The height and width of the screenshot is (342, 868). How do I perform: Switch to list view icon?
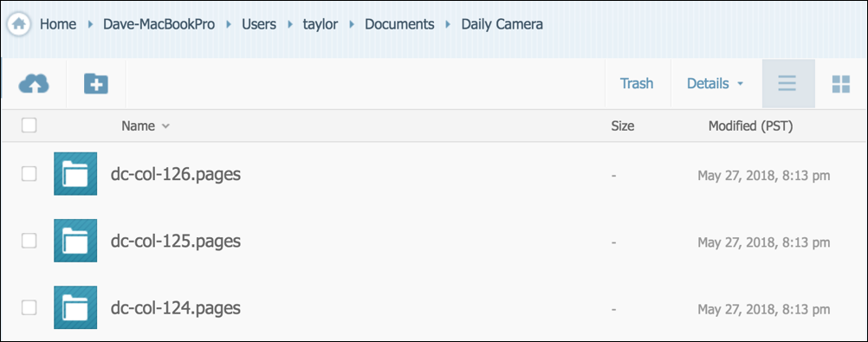(787, 84)
